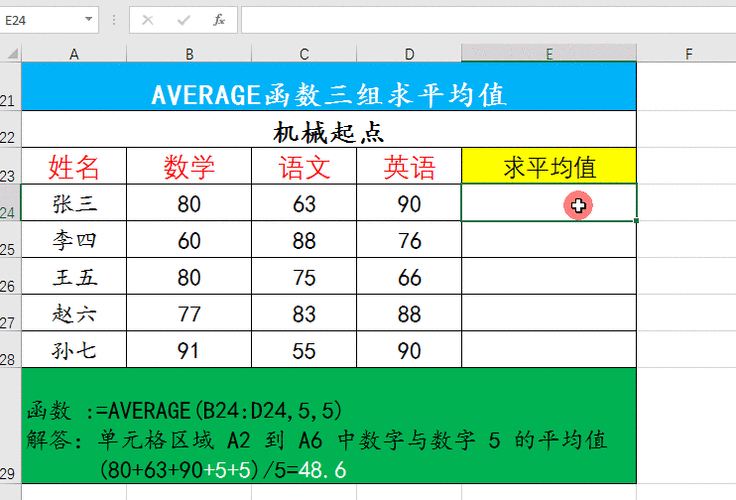
Task: Select the 王五 name cell
Action: 74,276
